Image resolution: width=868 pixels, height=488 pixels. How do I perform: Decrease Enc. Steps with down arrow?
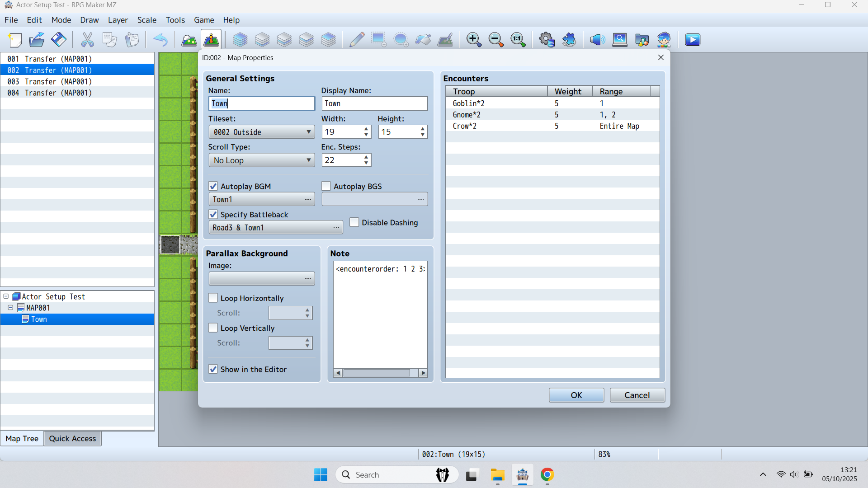pyautogui.click(x=366, y=163)
